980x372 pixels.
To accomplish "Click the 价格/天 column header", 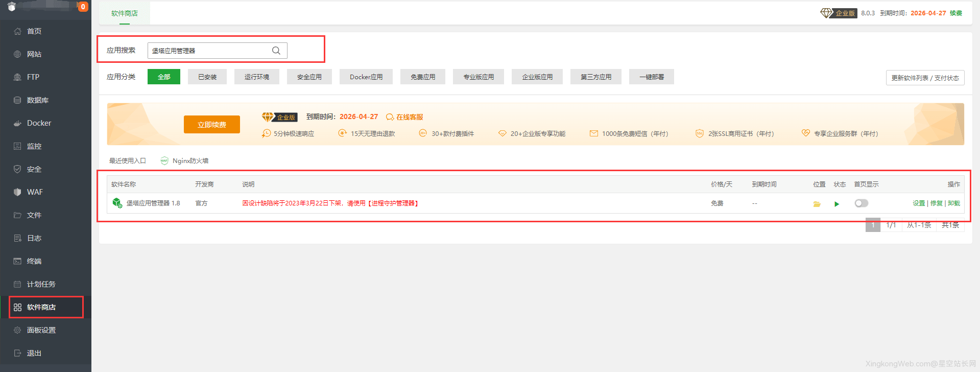I will coord(722,184).
